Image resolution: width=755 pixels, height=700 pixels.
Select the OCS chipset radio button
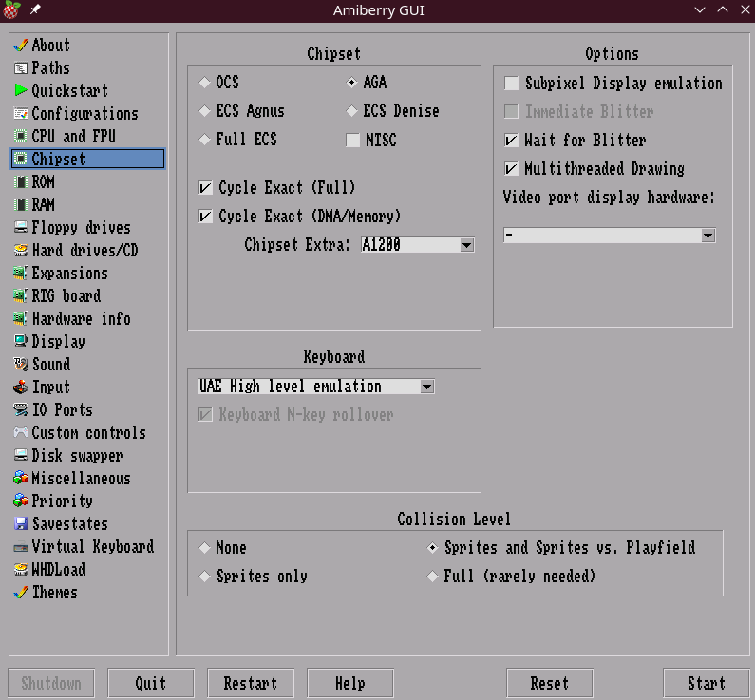204,83
